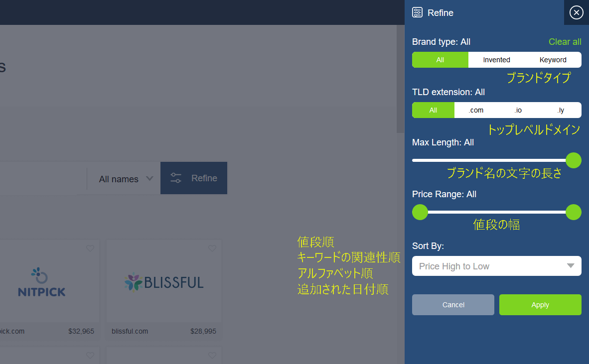Open the Refine button beside All names
Screen dimensions: 589x364
pos(194,178)
